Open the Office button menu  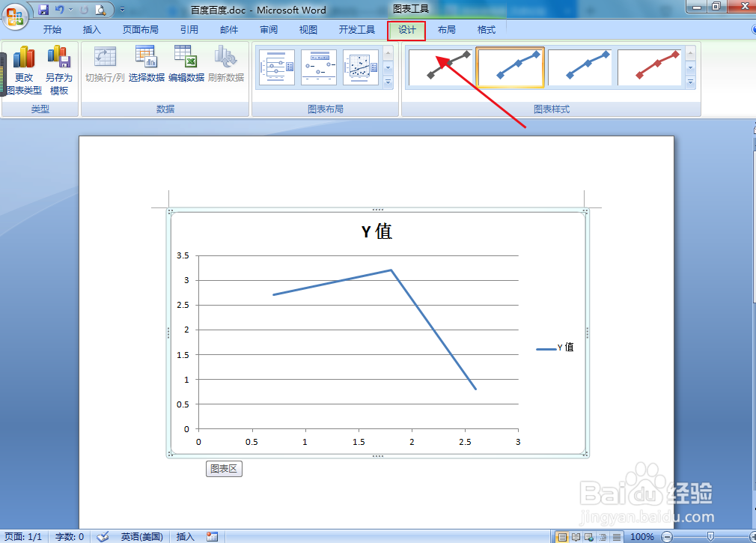[15, 16]
